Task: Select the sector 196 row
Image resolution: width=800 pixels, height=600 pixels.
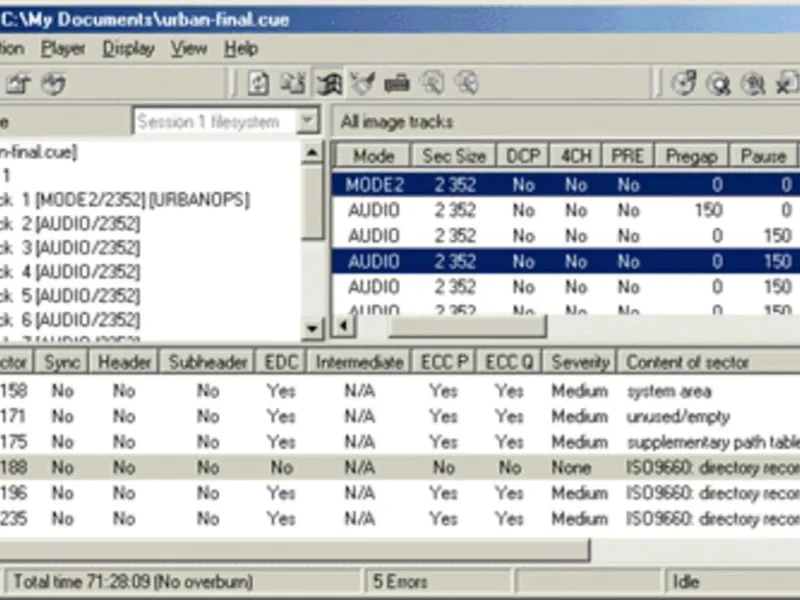Action: point(400,493)
